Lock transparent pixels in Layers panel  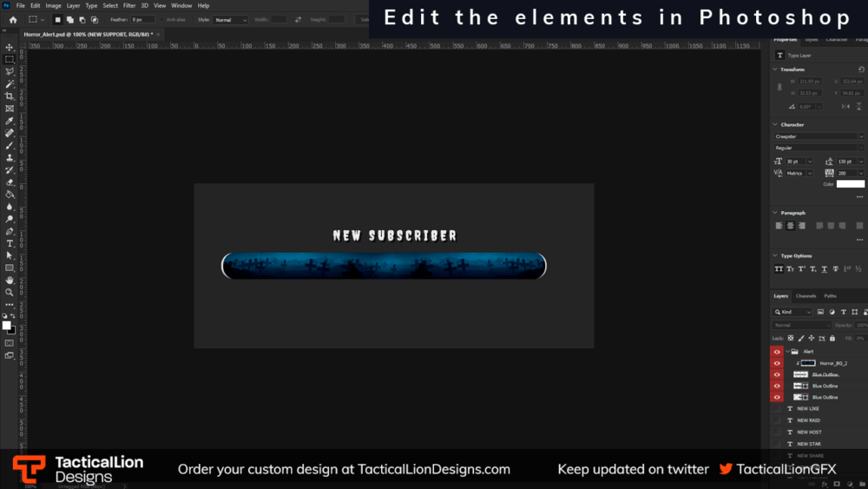click(791, 338)
